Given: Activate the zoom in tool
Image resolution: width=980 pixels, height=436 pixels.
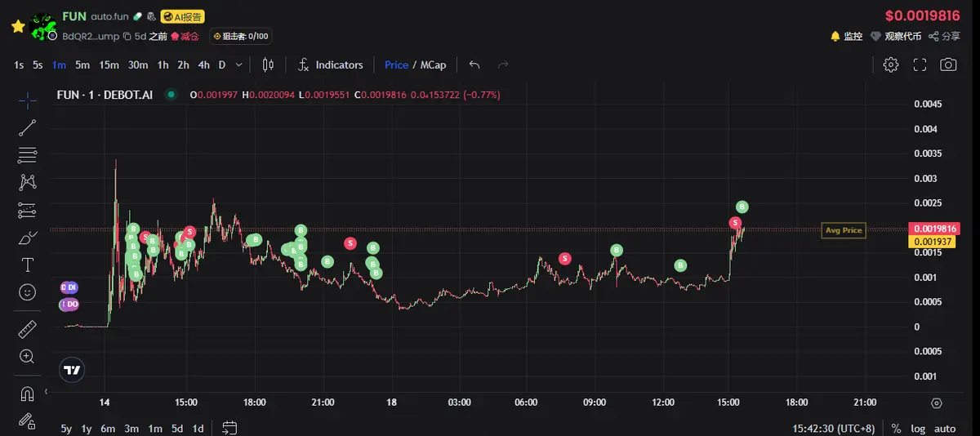Looking at the screenshot, I should coord(27,356).
